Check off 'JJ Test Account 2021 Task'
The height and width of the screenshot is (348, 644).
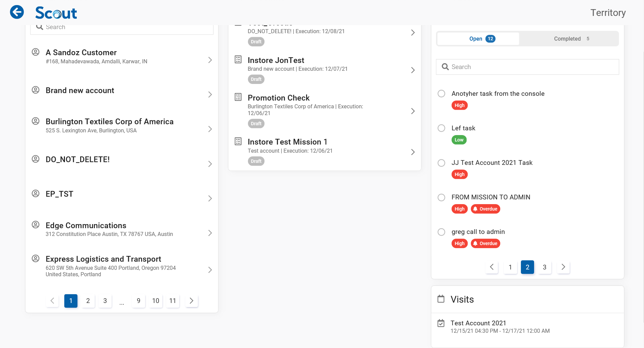pyautogui.click(x=441, y=163)
